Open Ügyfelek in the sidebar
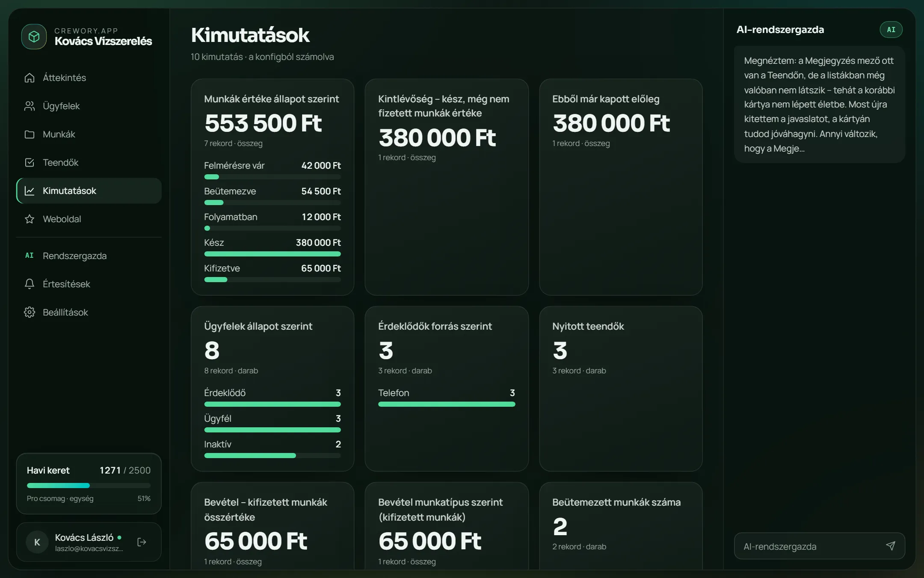 (89, 106)
